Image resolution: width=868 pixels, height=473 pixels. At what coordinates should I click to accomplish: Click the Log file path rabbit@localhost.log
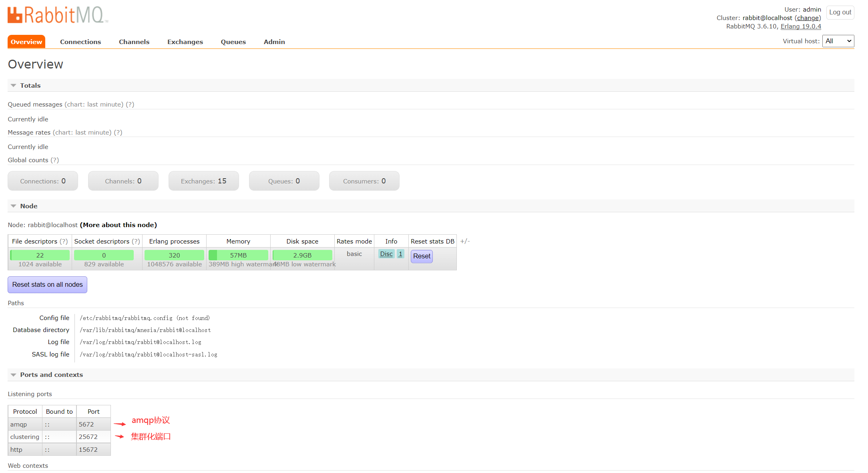coord(141,342)
